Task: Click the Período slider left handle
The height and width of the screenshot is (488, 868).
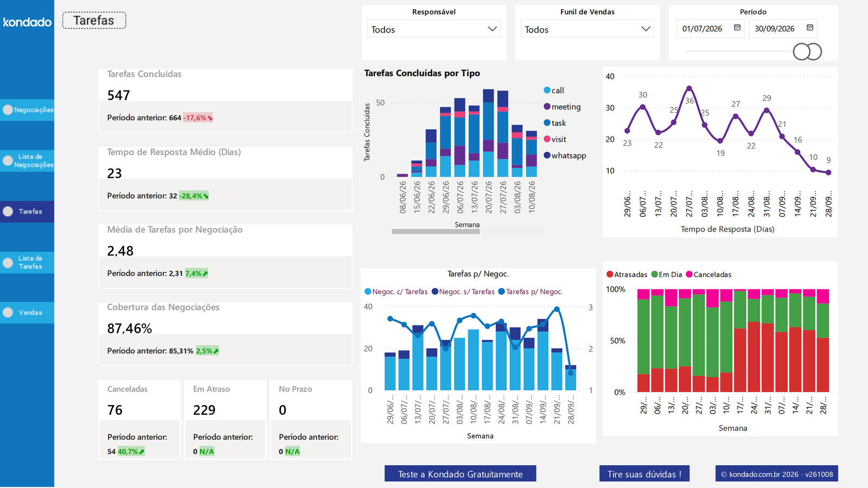Action: [x=801, y=52]
